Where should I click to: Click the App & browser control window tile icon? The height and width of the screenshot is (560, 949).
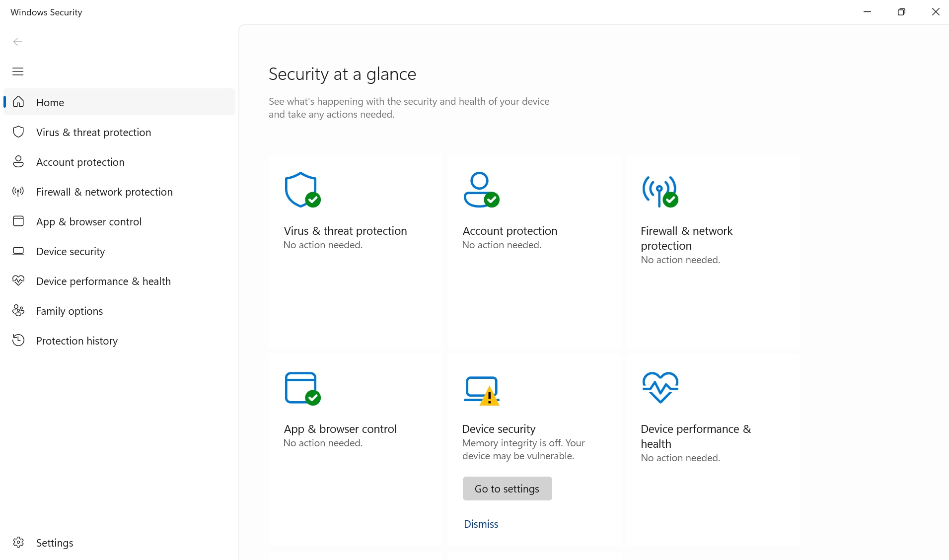[302, 388]
